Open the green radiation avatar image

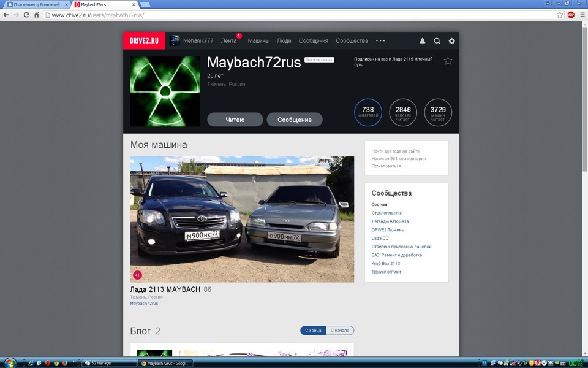pos(165,91)
